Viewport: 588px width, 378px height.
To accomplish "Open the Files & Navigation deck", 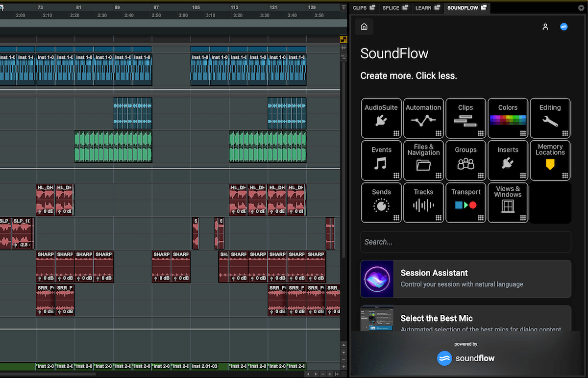I will 423,160.
